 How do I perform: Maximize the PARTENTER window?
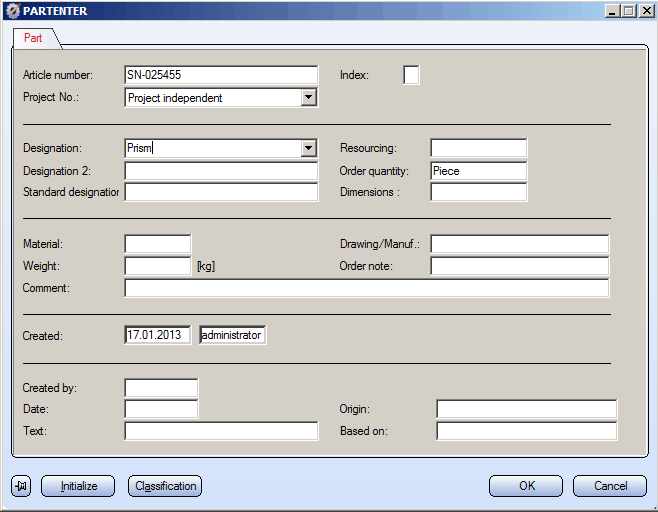point(629,11)
